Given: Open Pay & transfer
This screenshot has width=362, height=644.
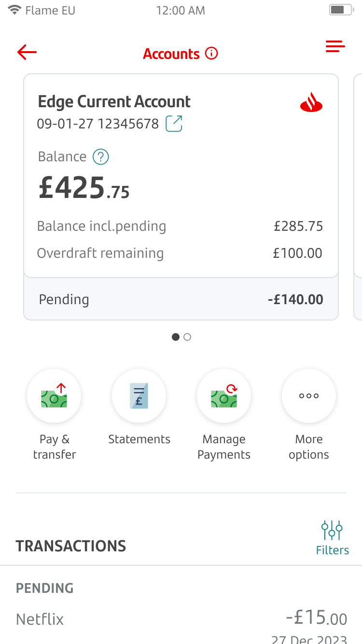Looking at the screenshot, I should [54, 396].
